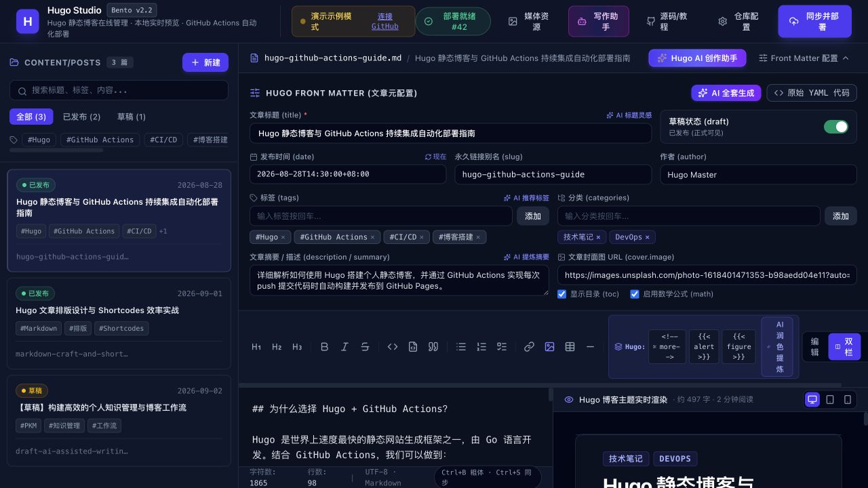The width and height of the screenshot is (868, 488).
Task: Remove the #博客搭建 tag chip
Action: [x=478, y=237]
